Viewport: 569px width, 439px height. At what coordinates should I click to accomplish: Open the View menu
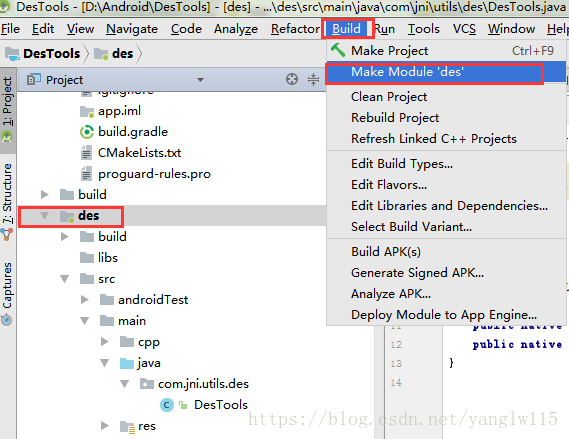point(81,29)
